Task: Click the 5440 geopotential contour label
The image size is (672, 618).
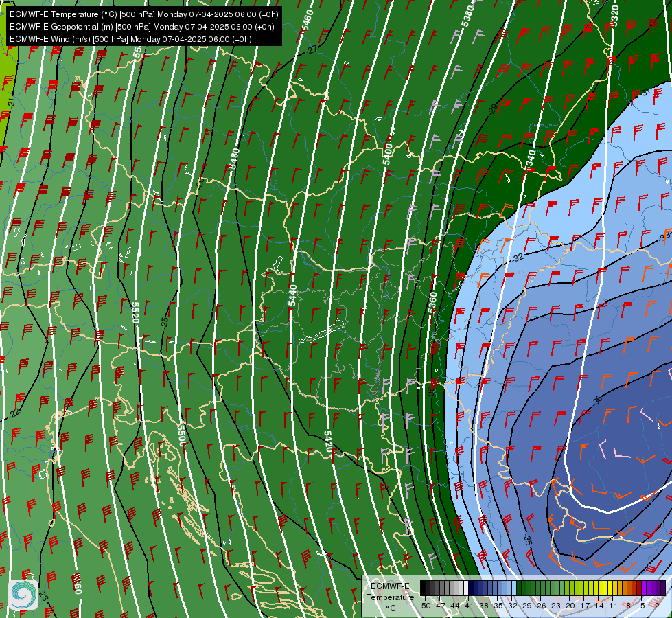Action: pyautogui.click(x=292, y=295)
